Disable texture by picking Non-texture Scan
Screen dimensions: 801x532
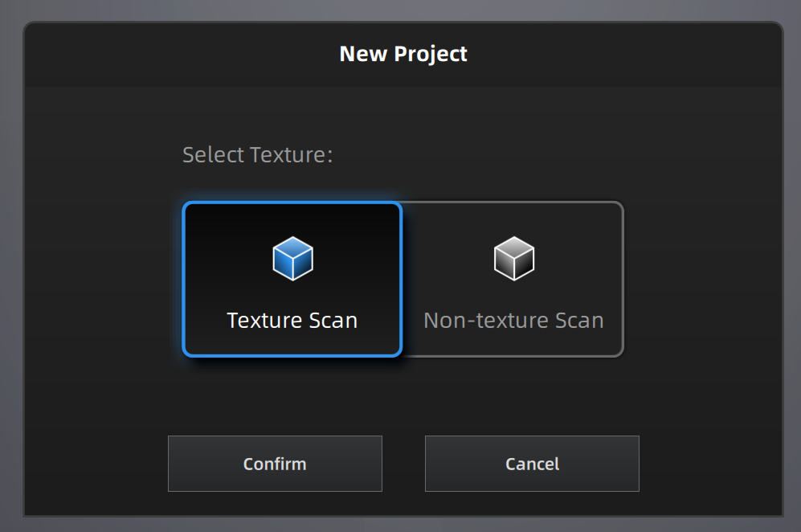click(x=513, y=279)
